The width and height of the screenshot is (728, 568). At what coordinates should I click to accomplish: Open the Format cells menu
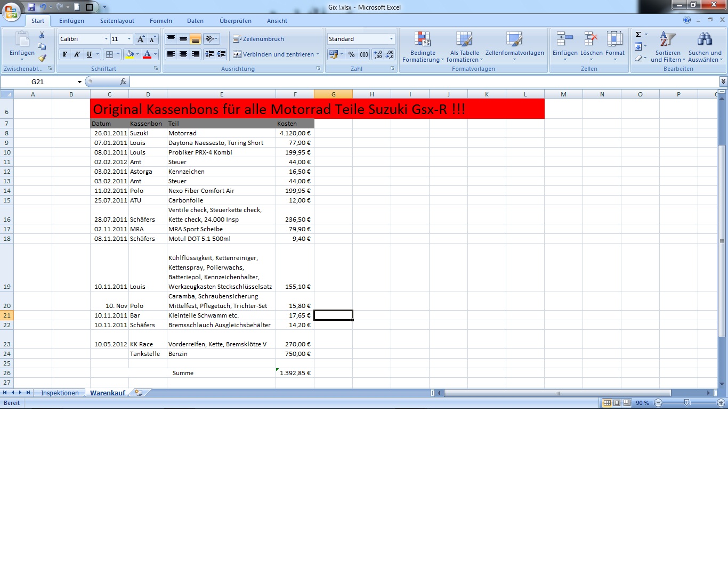(x=614, y=47)
